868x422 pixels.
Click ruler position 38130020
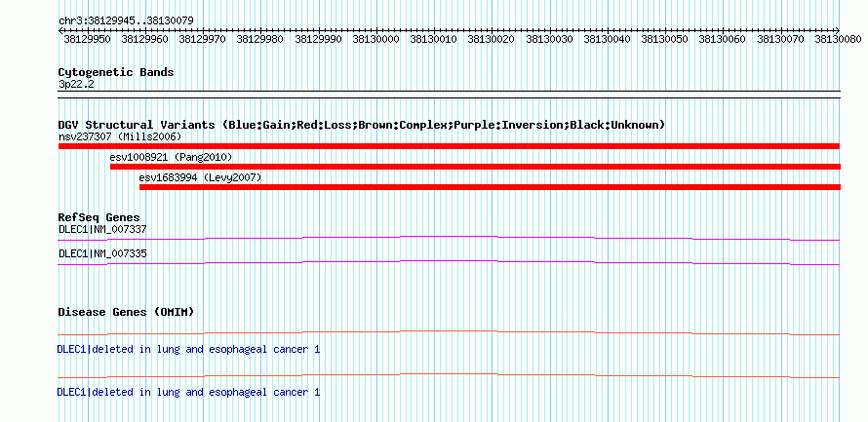tap(491, 40)
